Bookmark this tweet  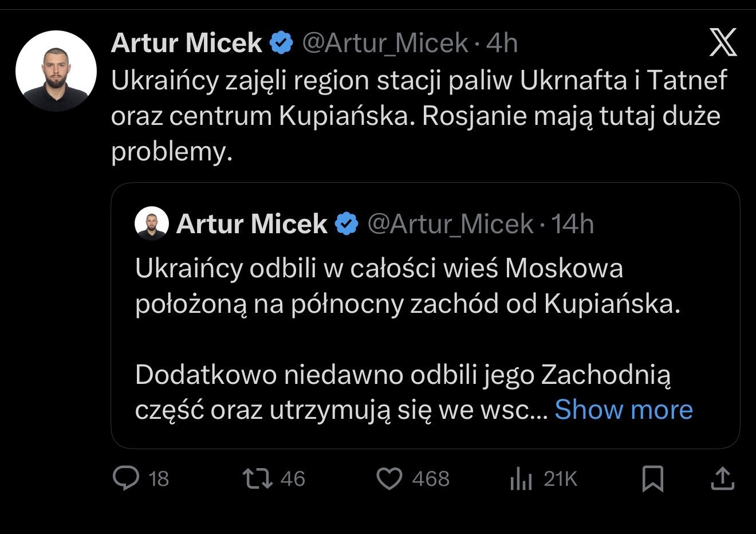[653, 478]
